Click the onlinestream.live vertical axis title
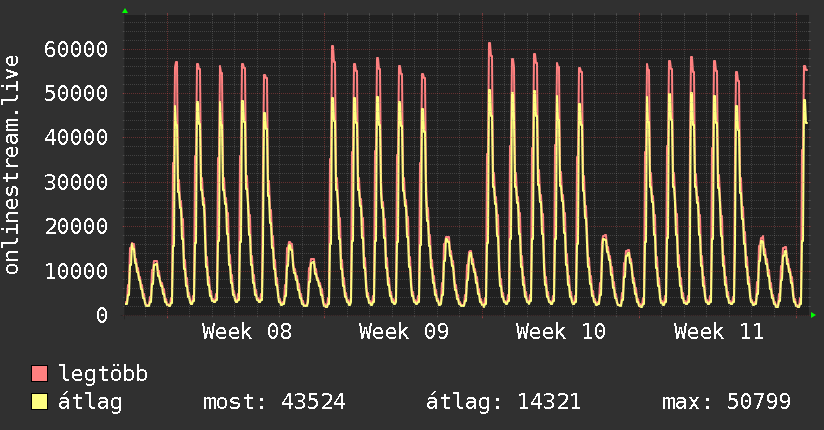Screen dimensions: 824x430 tap(11, 165)
